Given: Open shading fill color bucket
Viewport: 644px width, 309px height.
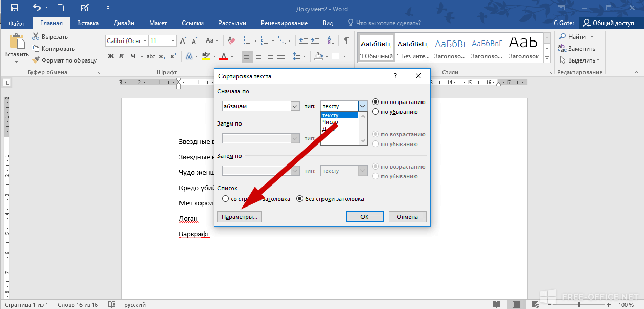Looking at the screenshot, I should point(318,56).
